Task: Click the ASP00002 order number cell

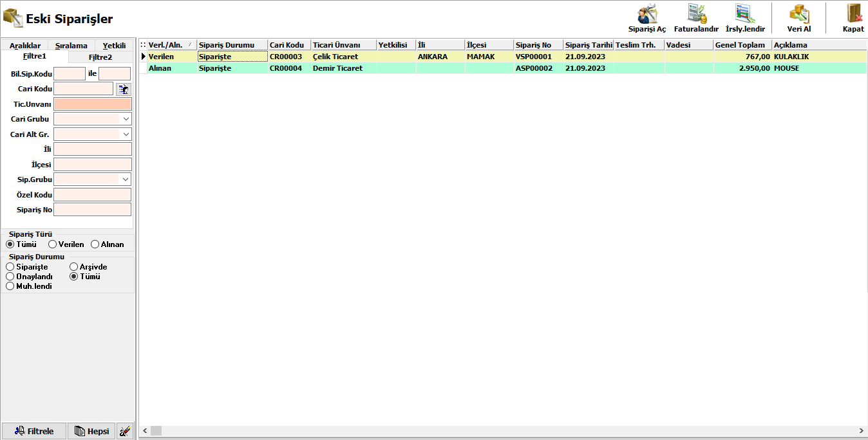Action: pos(538,68)
